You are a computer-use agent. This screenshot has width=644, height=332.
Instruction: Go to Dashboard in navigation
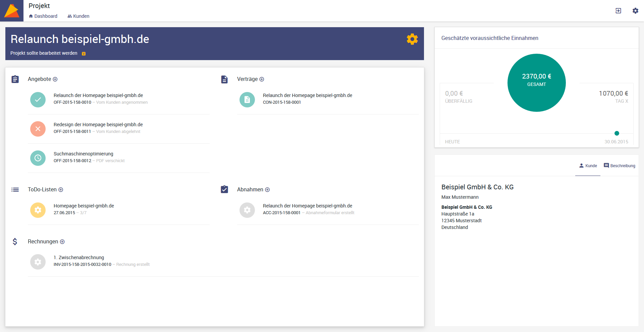coord(43,16)
